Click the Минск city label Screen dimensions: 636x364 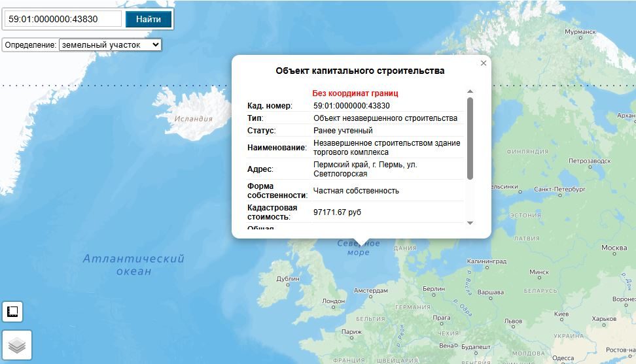539,272
